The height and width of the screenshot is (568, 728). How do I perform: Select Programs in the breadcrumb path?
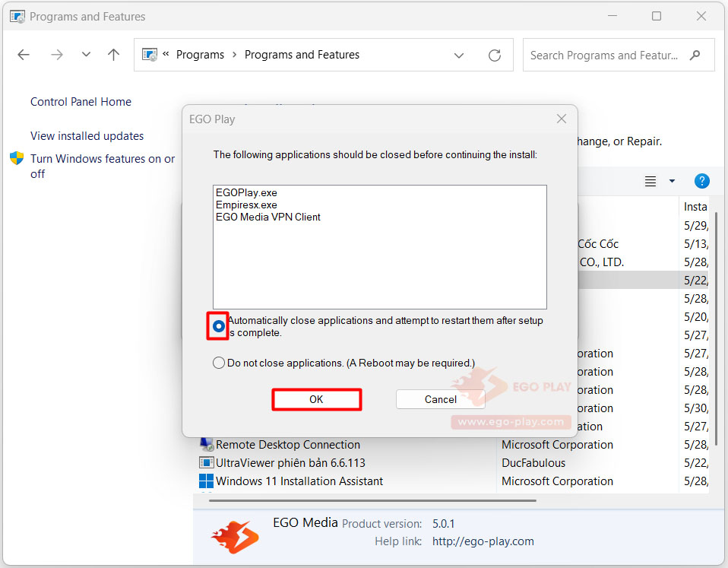(200, 55)
